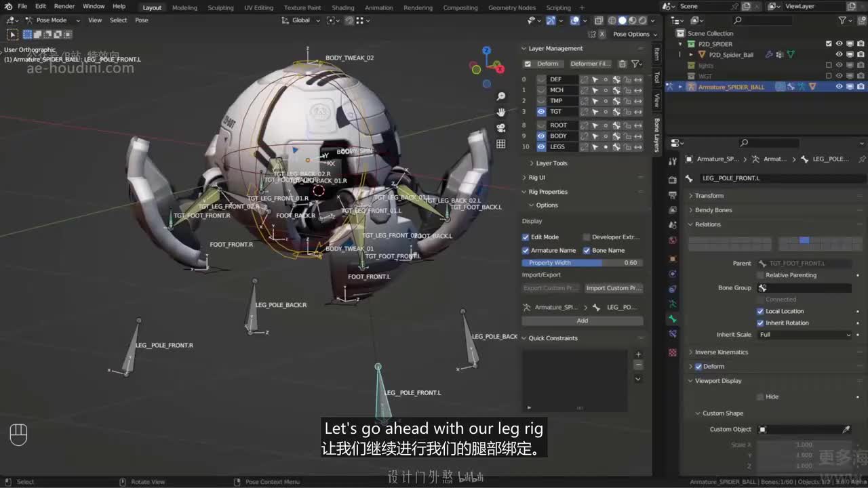This screenshot has width=868, height=488.
Task: Toggle visibility of the BODY bone layer
Action: click(x=541, y=136)
